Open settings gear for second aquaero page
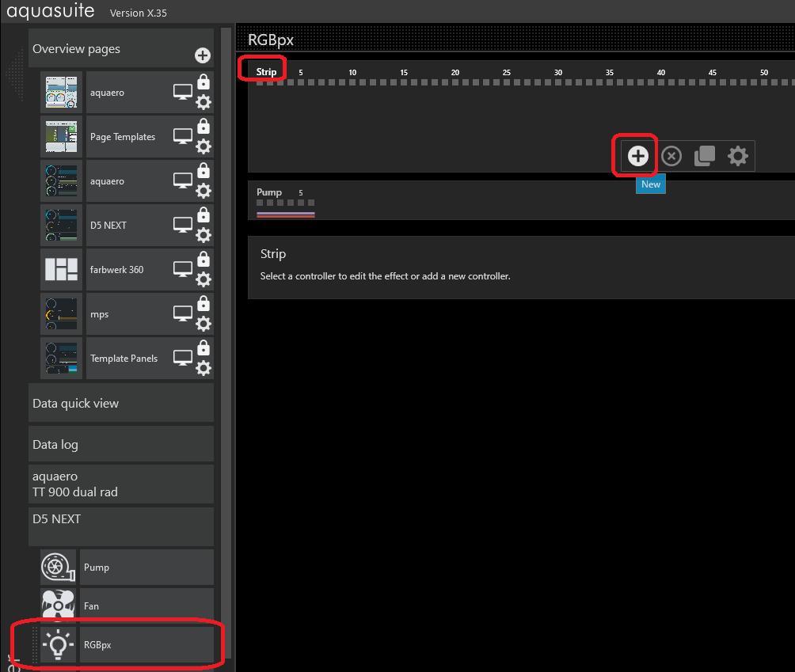 [204, 191]
